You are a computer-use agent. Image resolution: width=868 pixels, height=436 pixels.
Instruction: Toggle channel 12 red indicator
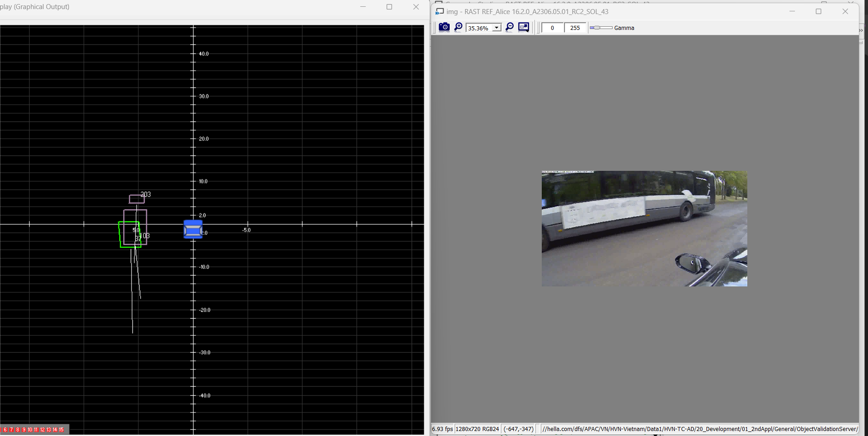[43, 430]
